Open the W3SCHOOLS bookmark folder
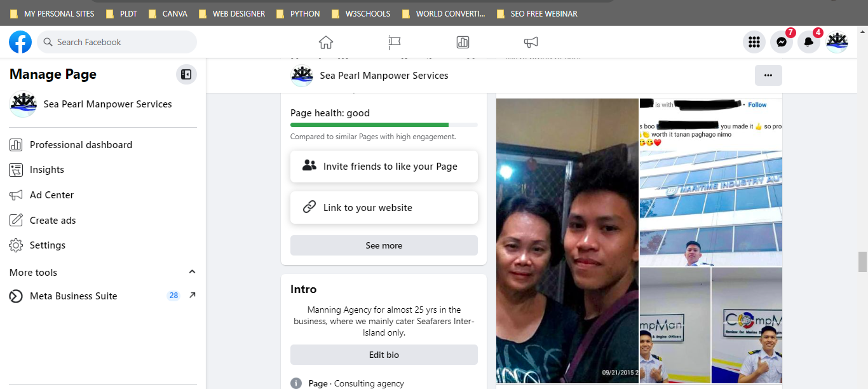The image size is (868, 389). coord(361,13)
